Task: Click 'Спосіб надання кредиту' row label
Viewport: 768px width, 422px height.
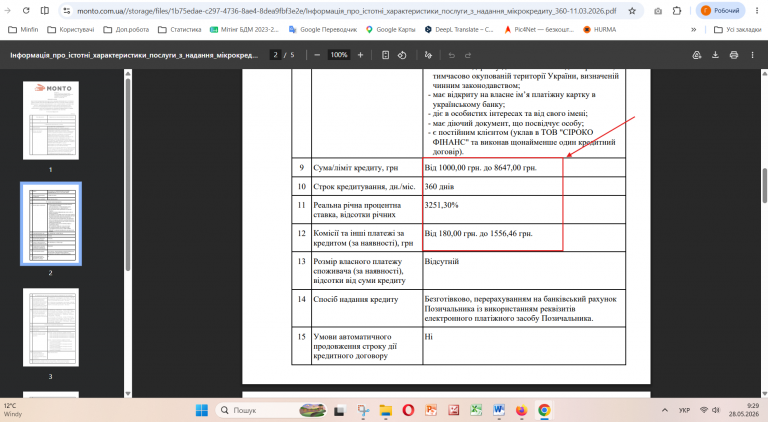Action: click(x=356, y=299)
